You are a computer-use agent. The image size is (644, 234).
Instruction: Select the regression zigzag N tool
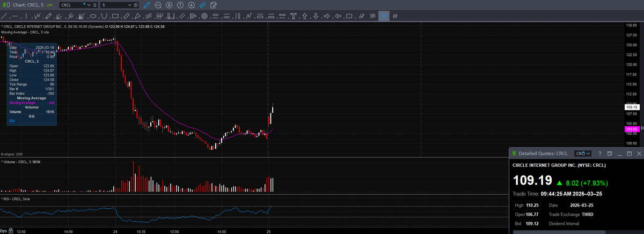[x=248, y=16]
